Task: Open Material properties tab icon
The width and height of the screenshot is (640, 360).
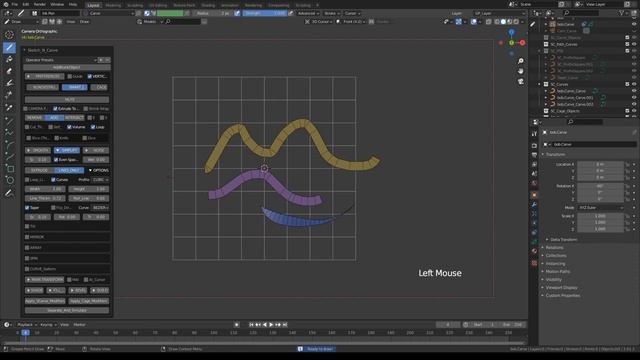Action: 534,251
